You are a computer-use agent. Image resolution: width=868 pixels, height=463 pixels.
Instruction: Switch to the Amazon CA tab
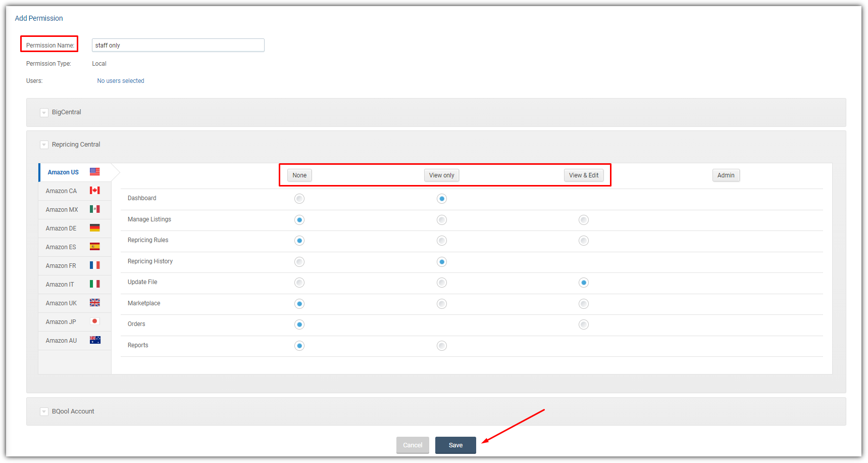click(75, 191)
